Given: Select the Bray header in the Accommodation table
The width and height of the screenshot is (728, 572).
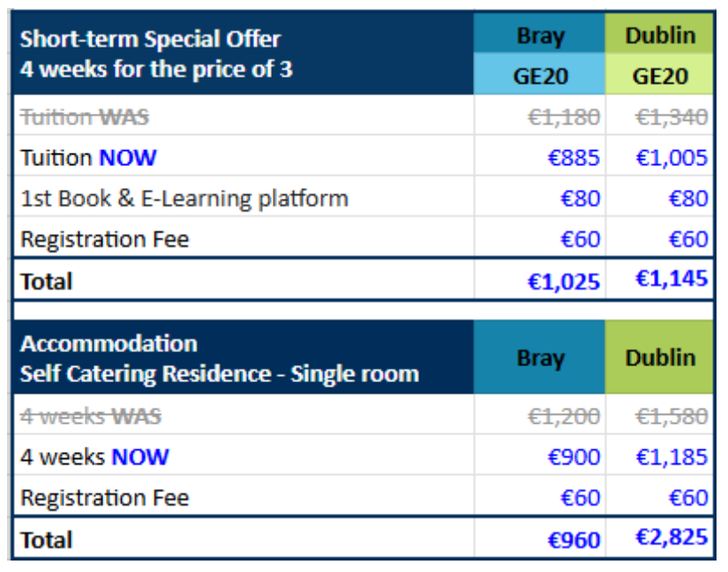Looking at the screenshot, I should (540, 358).
